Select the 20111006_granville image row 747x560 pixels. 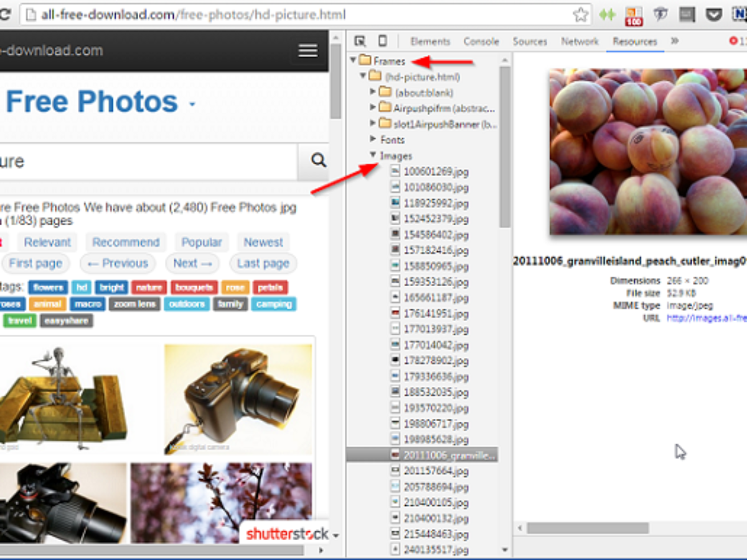tap(422, 455)
